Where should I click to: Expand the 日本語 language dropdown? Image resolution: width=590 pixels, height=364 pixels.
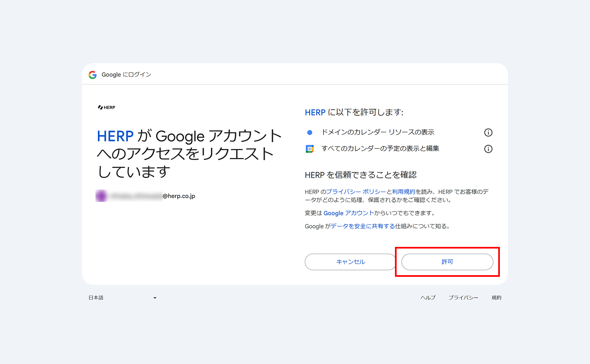(x=123, y=298)
